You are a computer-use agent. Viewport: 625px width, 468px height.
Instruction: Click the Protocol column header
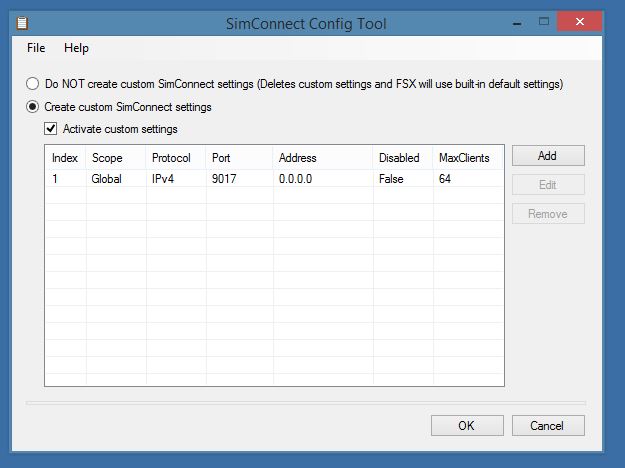(x=176, y=158)
